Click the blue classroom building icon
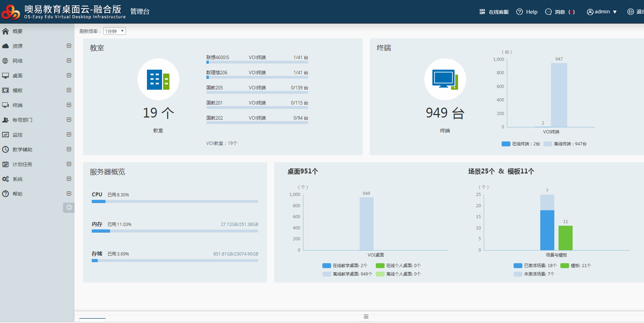The image size is (644, 323). pos(158,80)
